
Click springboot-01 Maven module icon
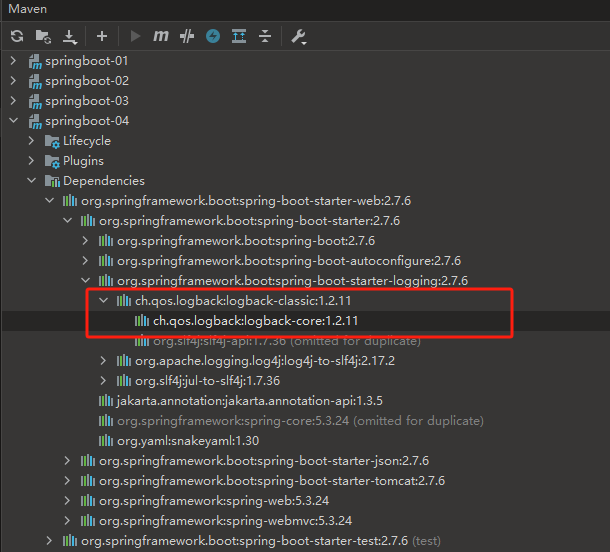[35, 61]
